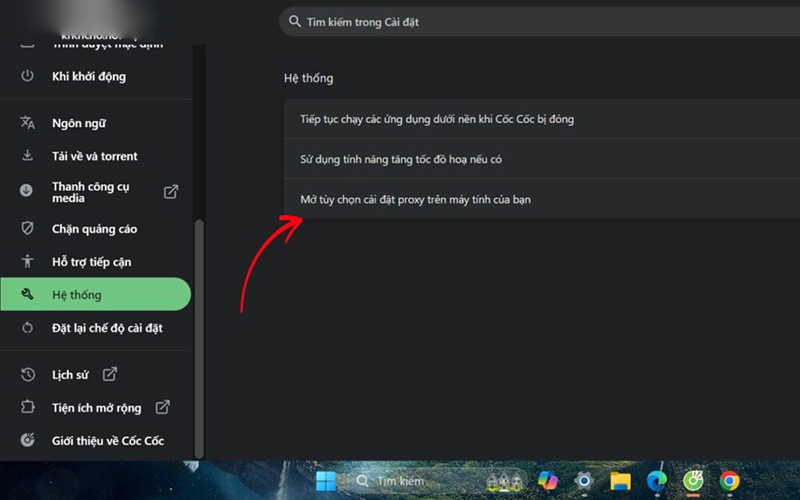Image resolution: width=800 pixels, height=500 pixels.
Task: Click the history clock icon beside Lịch sử
Action: pyautogui.click(x=28, y=374)
